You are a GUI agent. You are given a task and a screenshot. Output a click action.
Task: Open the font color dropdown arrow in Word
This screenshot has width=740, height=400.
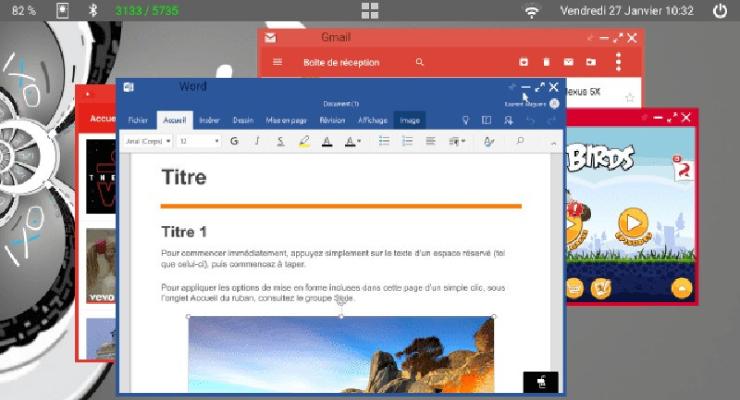(360, 141)
